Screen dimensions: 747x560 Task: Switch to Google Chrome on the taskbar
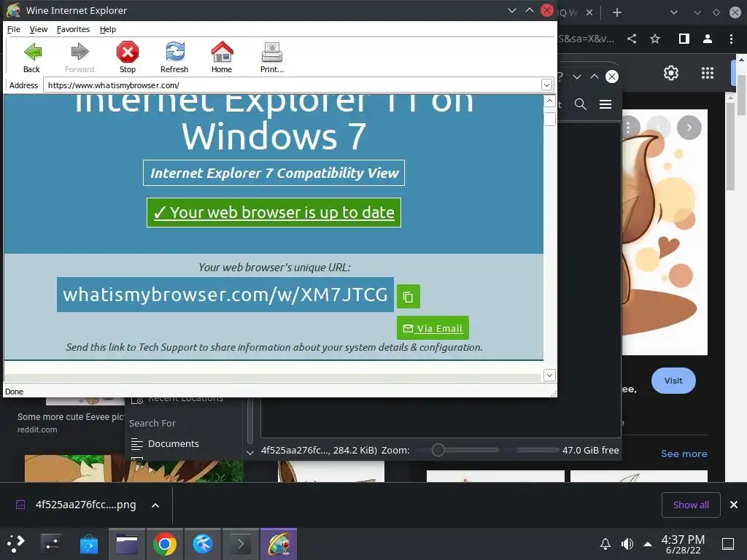(x=164, y=544)
